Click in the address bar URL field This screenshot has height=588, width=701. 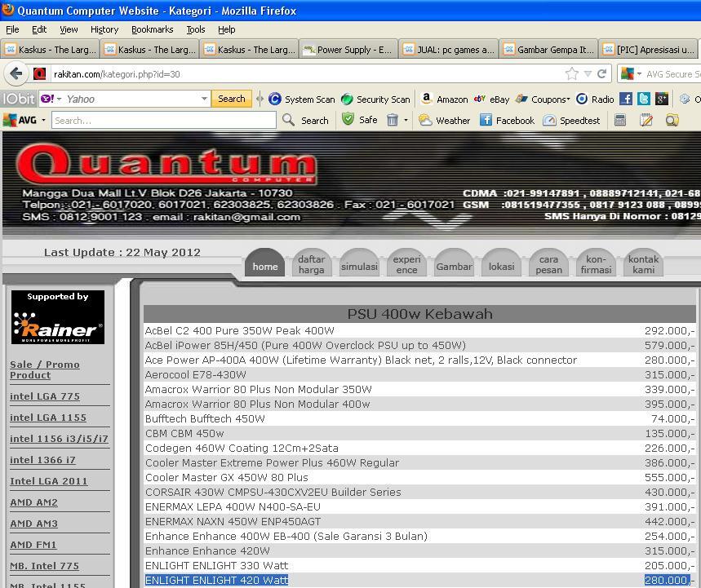pyautogui.click(x=308, y=73)
